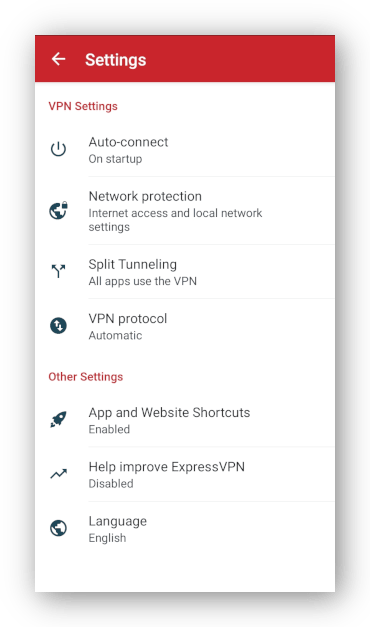The image size is (370, 627).
Task: Click the Language globe icon
Action: click(x=58, y=528)
